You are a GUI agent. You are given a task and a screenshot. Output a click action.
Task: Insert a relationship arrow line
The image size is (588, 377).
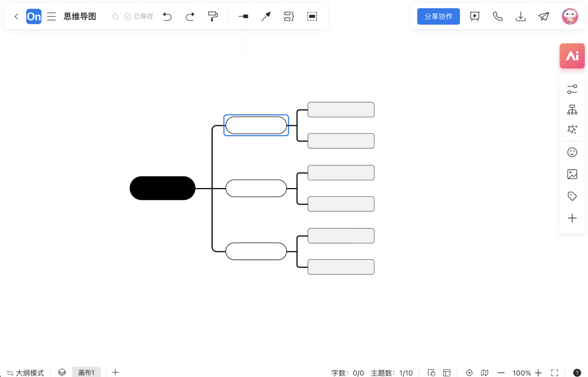[x=266, y=17]
